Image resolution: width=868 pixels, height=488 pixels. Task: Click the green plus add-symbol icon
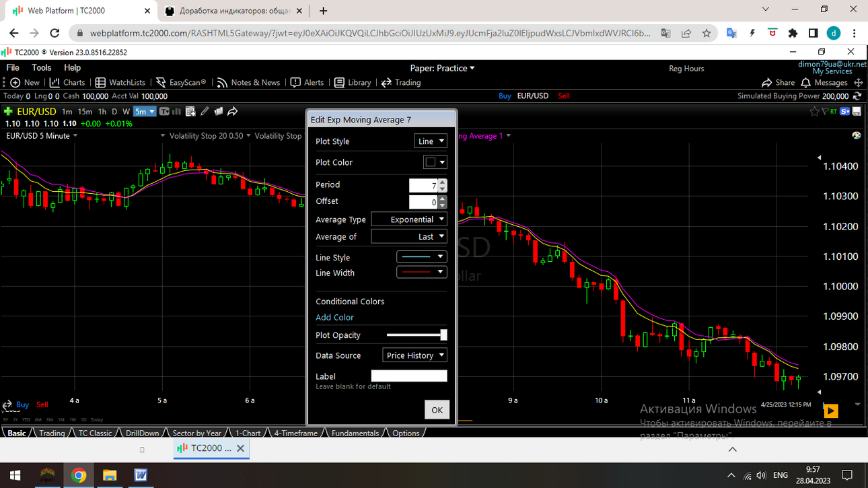point(8,111)
